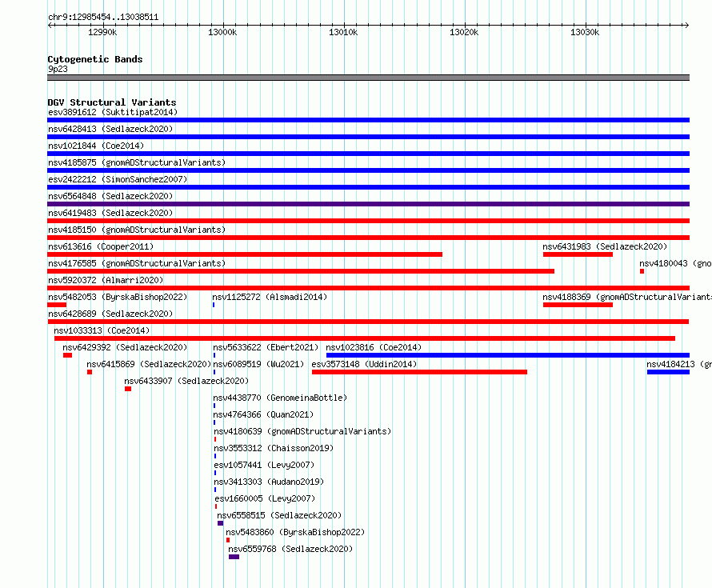Click the purple bar under nsv6559768
Image resolution: width=712 pixels, height=588 pixels.
click(234, 557)
